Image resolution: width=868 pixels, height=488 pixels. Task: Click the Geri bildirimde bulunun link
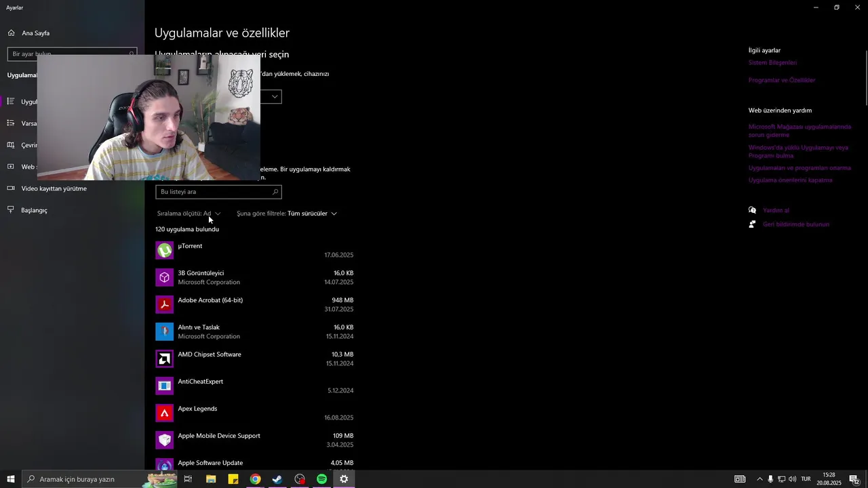(x=796, y=224)
